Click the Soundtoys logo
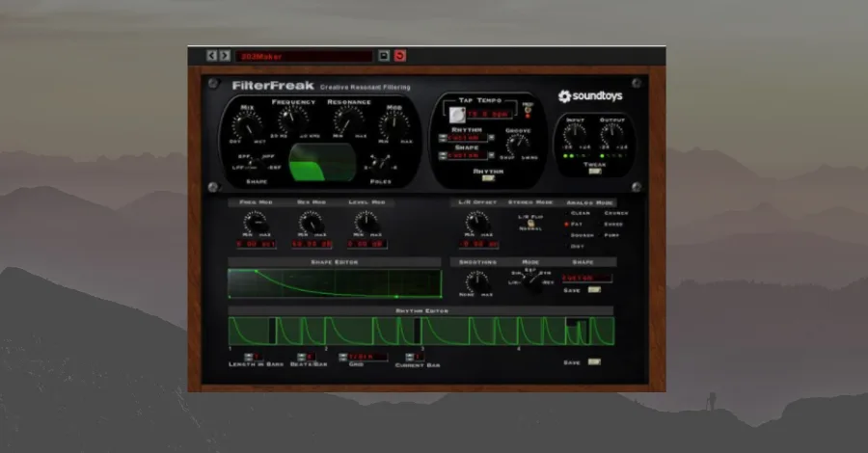This screenshot has height=453, width=868. click(590, 96)
